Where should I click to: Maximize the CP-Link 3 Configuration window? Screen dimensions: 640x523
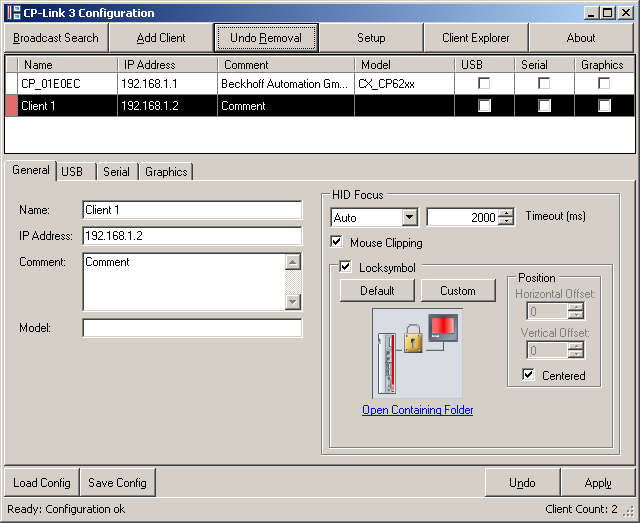[x=607, y=13]
